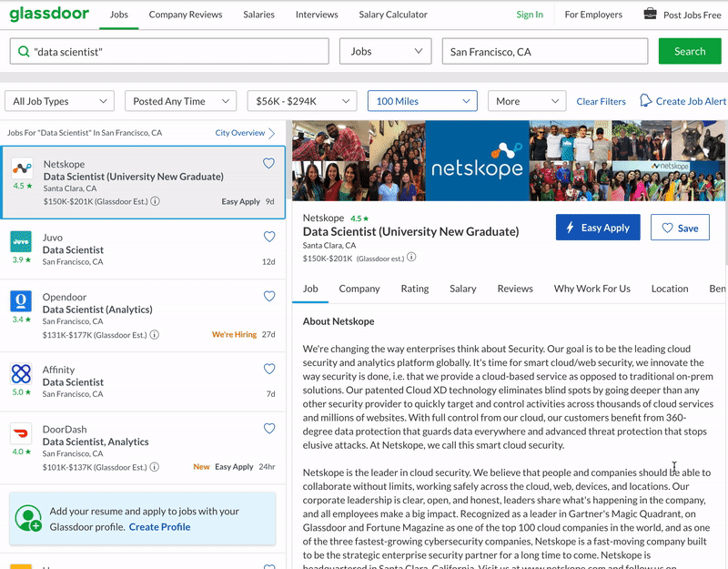Open the Salaries nav item

[258, 15]
